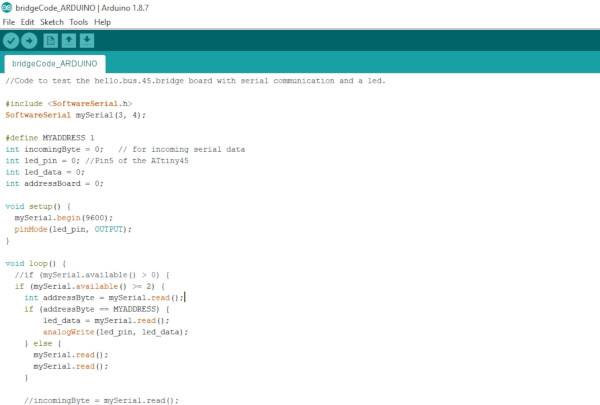Click the 'int addressBoard = 0;' line
The image size is (600, 405).
tap(54, 184)
